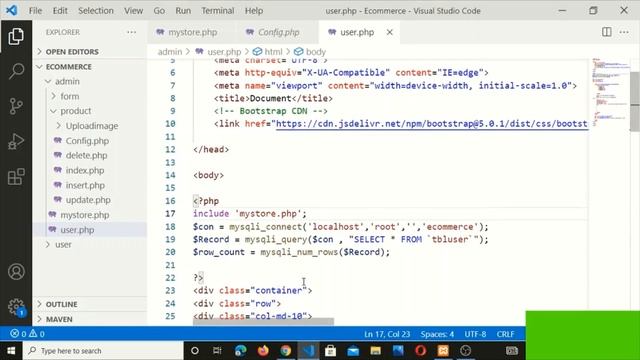Collapse the ECOMMERCE root folder
This screenshot has width=640, height=360.
pos(89,67)
